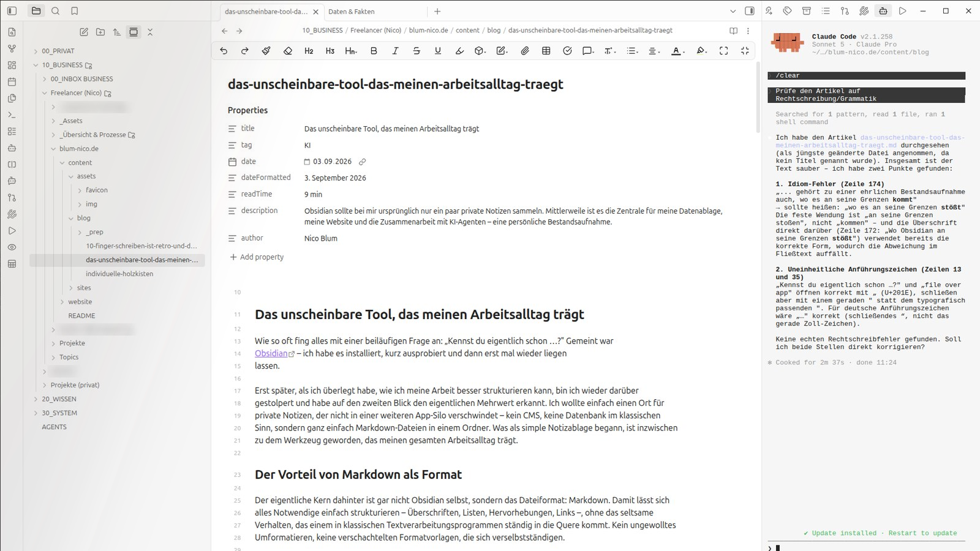Click the redo arrow in the toolbar

coord(244,51)
